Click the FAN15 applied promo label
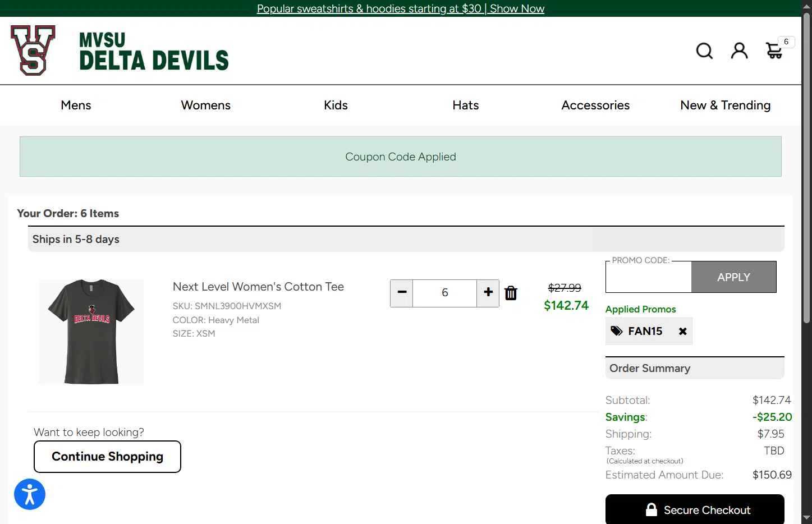812x524 pixels. coord(645,331)
